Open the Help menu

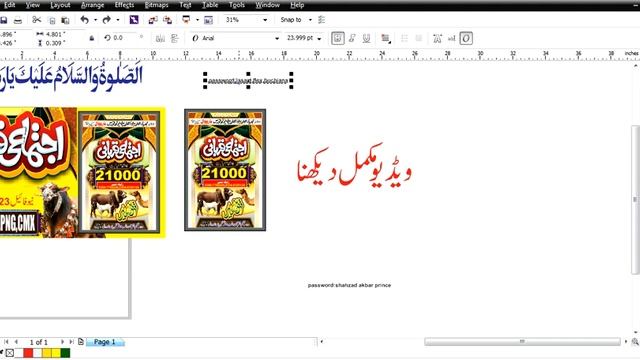pyautogui.click(x=297, y=5)
